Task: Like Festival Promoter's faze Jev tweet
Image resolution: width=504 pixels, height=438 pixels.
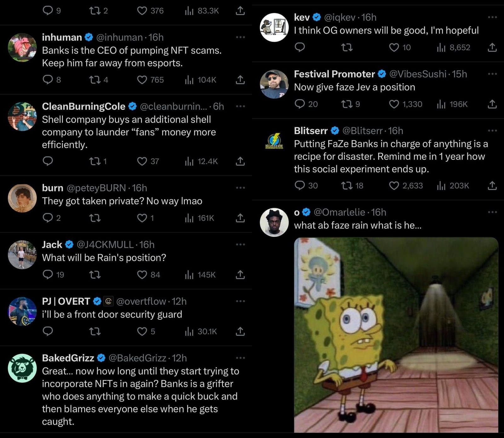Action: (x=394, y=104)
